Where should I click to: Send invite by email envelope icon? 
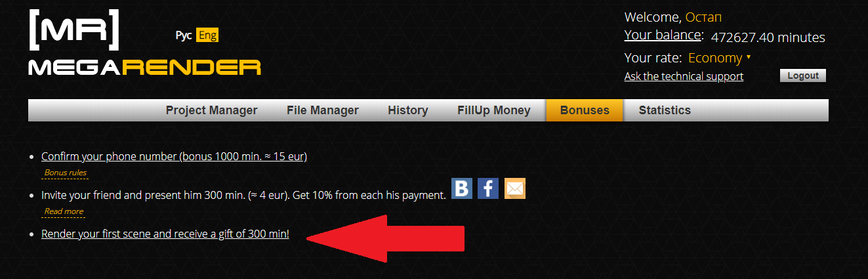[515, 189]
